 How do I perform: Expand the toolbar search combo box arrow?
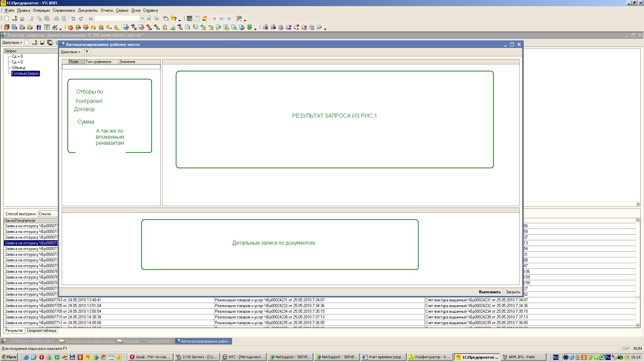pos(142,19)
